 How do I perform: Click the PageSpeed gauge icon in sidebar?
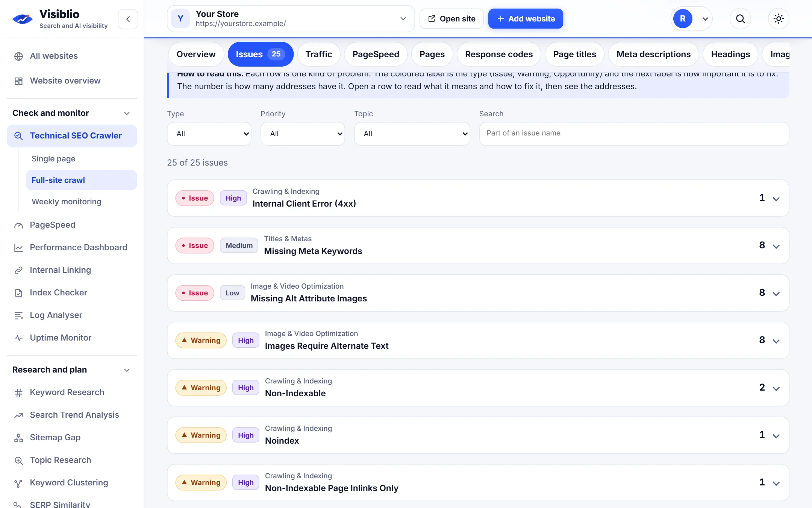(18, 225)
